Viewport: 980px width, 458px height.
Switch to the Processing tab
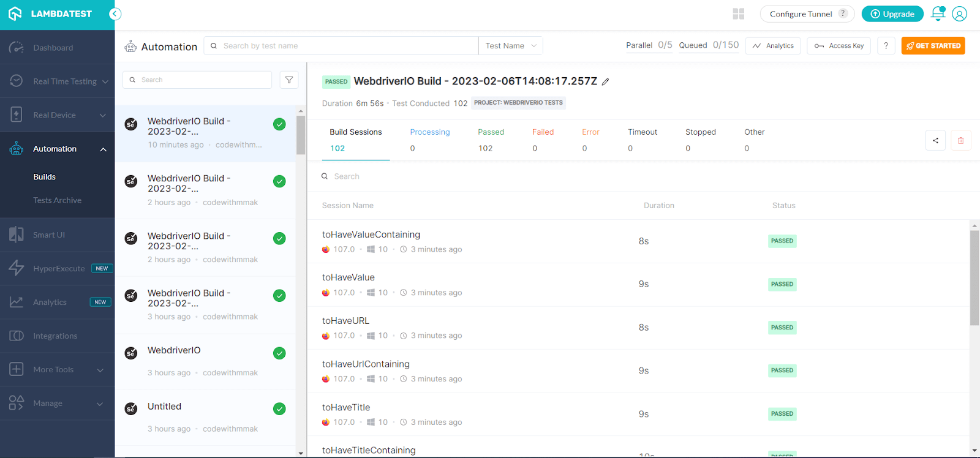430,140
